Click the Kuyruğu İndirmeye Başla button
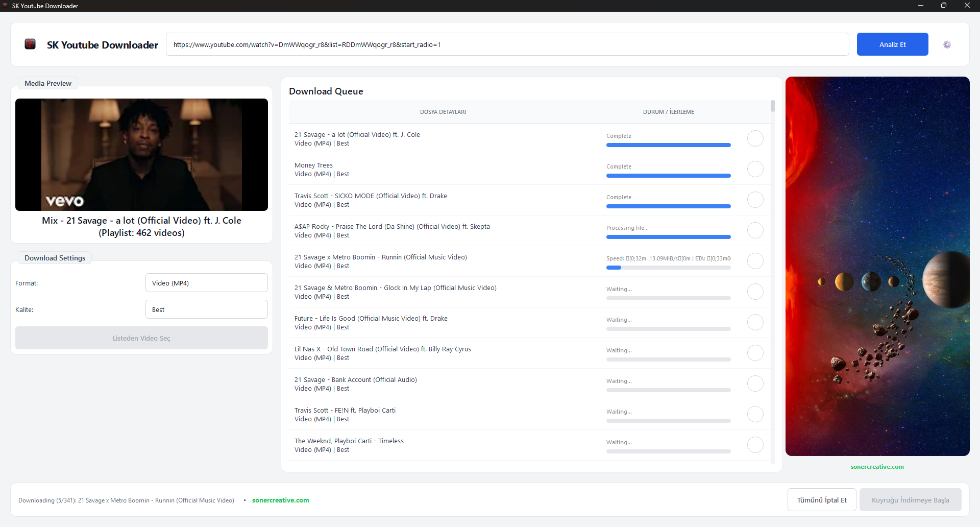 (x=910, y=499)
